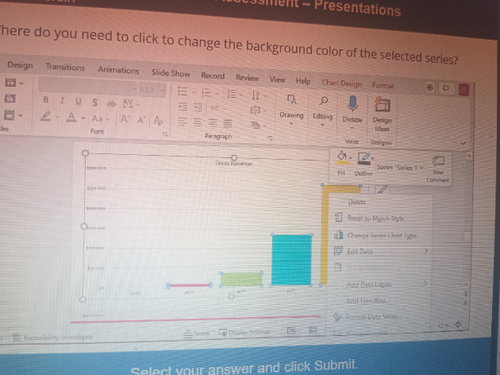Open the Review tab
This screenshot has height=375, width=500.
coord(247,78)
